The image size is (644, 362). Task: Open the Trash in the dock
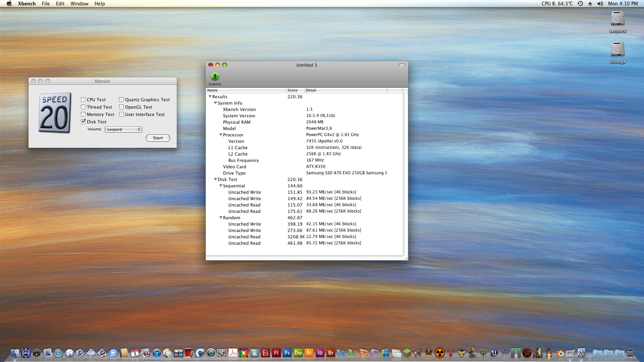click(x=630, y=353)
